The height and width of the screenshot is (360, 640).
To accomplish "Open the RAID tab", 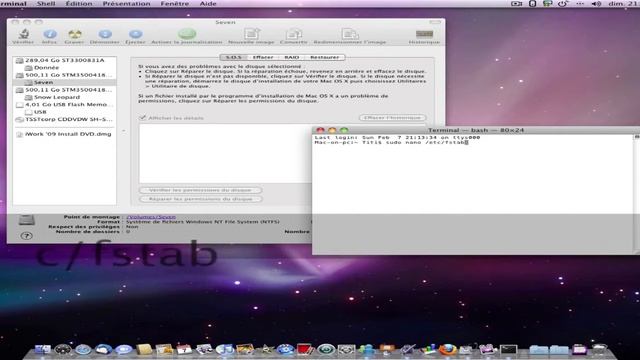I will coord(291,57).
